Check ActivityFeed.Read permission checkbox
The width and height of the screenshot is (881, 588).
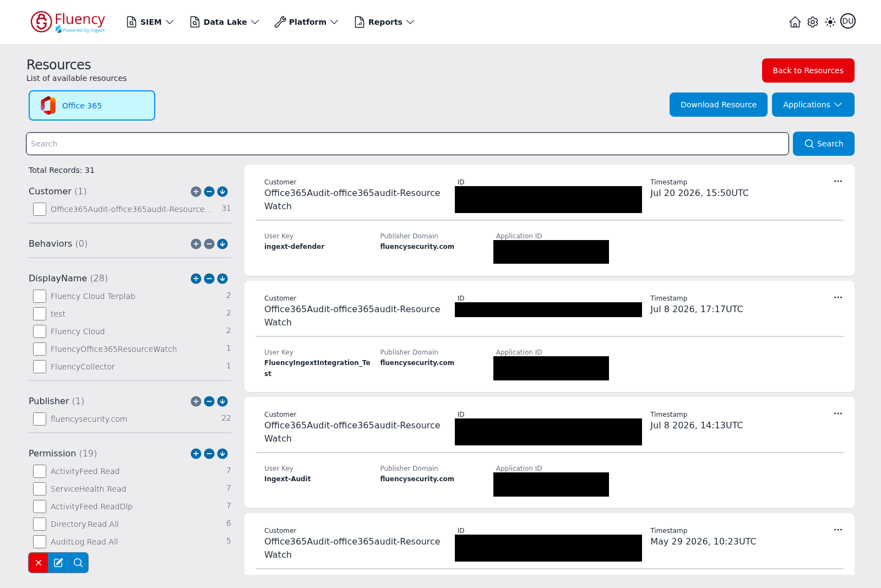40,471
